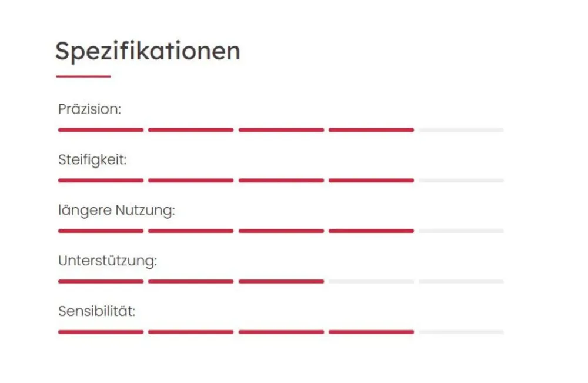Click the first segment of Sensibilität bar
This screenshot has height=383, width=588.
point(101,332)
